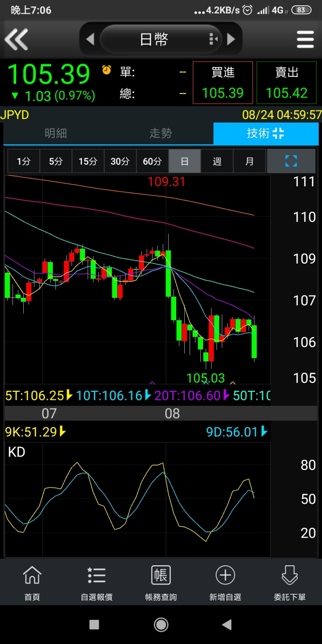Image resolution: width=322 pixels, height=644 pixels.
Task: Select the 5分 timeframe
Action: [x=56, y=161]
